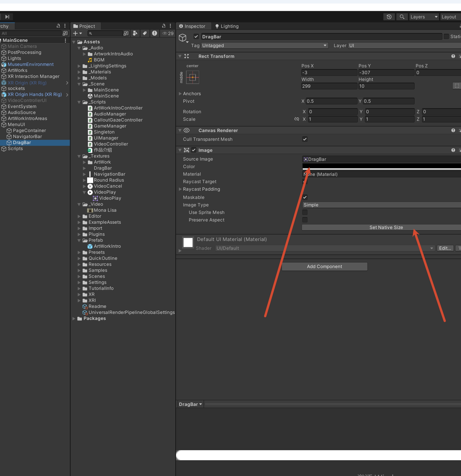Click the plus create-asset button in Project

[x=77, y=33]
